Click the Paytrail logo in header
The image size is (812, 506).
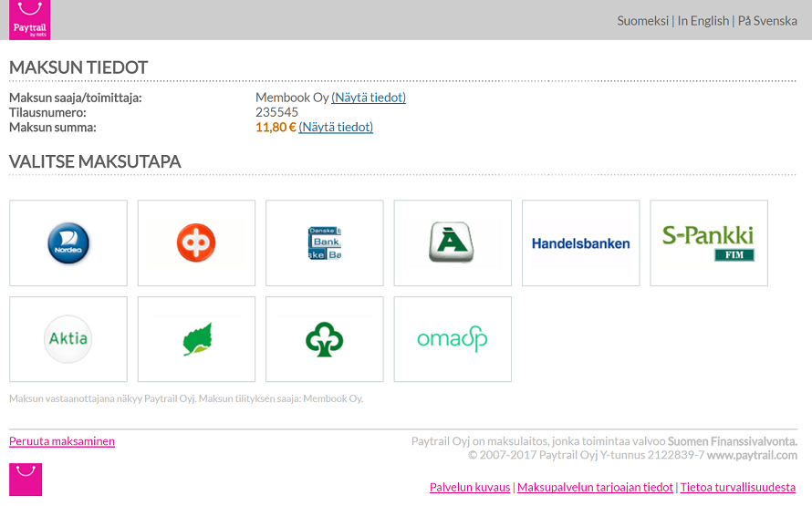click(29, 20)
